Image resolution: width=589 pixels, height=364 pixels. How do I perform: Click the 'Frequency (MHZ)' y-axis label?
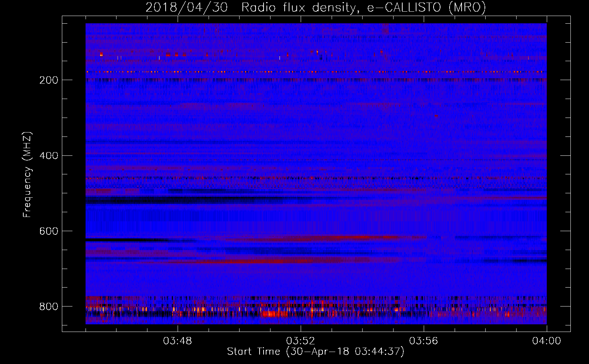27,175
